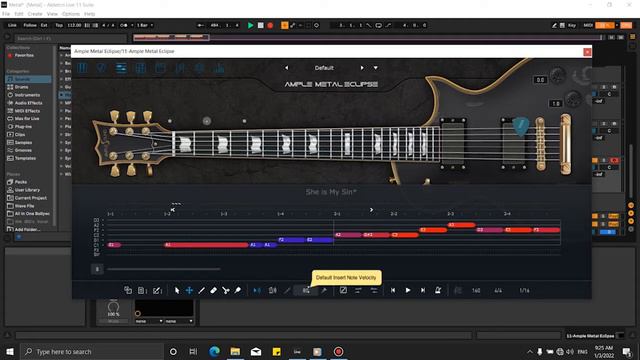Skip to start in Riffer transport
This screenshot has height=360, width=640.
pyautogui.click(x=393, y=290)
